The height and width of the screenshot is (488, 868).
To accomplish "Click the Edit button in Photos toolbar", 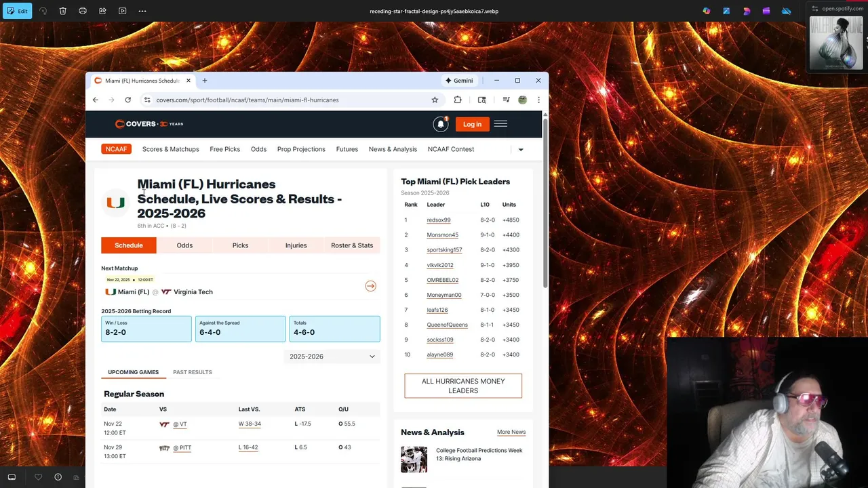I will 17,11.
